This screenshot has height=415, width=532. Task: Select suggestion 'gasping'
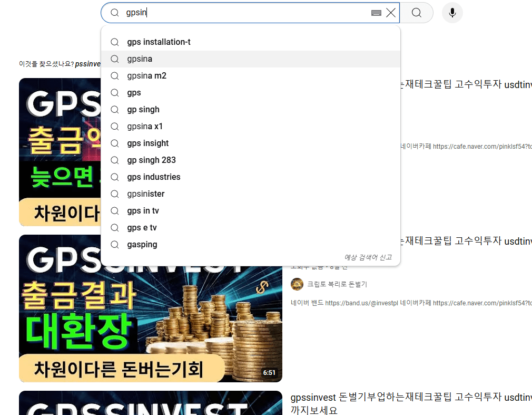click(x=251, y=245)
